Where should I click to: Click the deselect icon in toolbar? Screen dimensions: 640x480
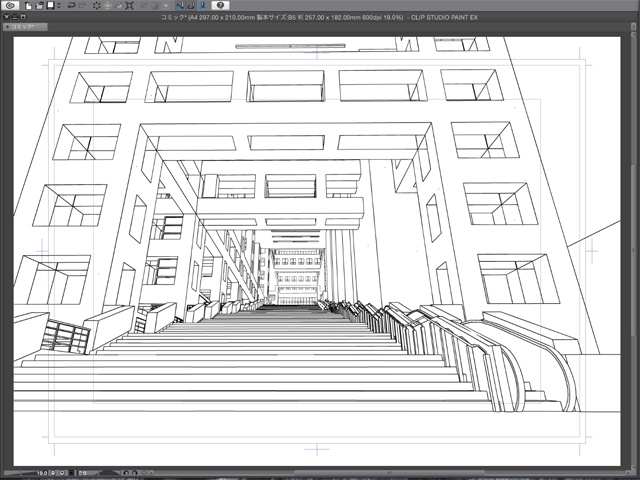[144, 6]
